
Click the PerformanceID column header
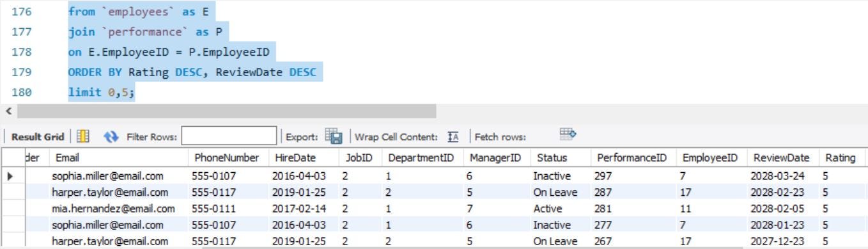pos(633,158)
